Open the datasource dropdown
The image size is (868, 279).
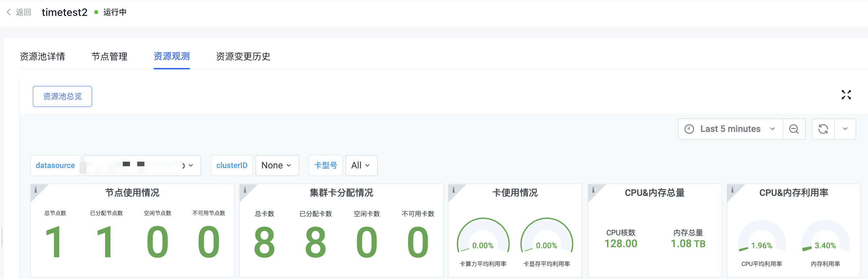tap(142, 166)
